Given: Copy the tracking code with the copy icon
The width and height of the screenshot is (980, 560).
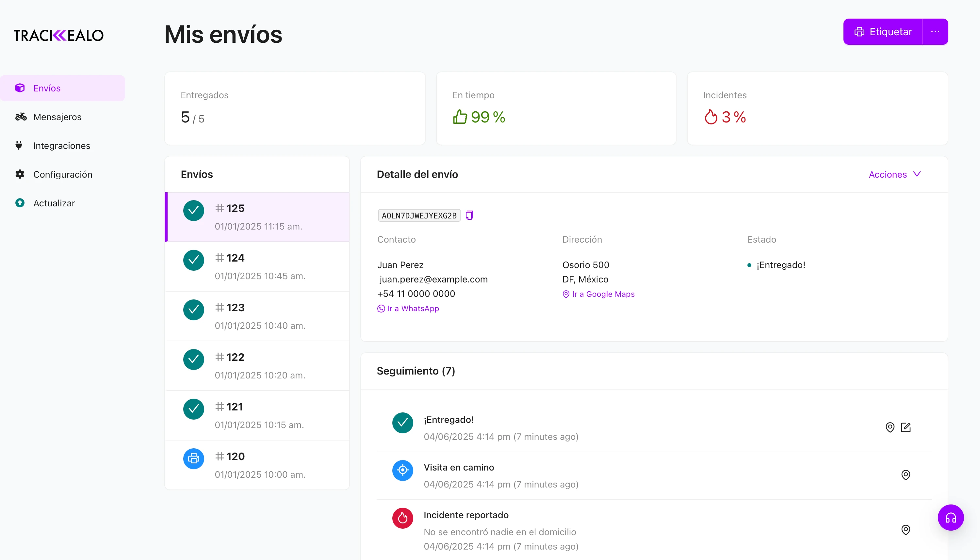Looking at the screenshot, I should [x=469, y=215].
